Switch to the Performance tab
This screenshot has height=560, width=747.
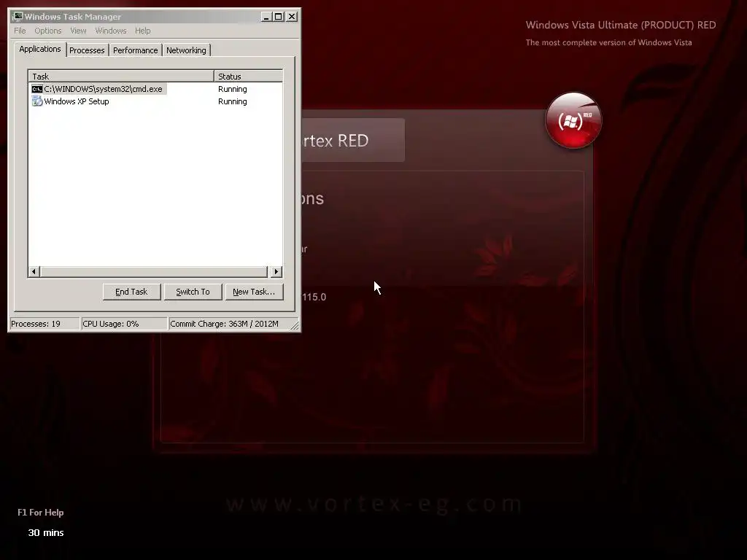coord(135,50)
